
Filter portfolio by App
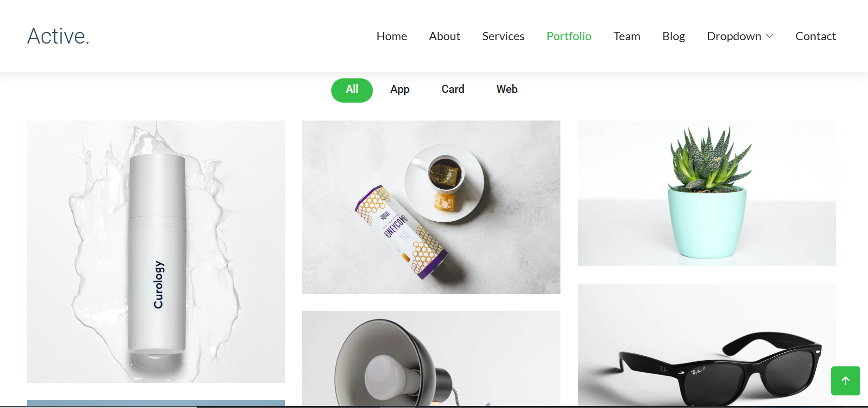(400, 90)
